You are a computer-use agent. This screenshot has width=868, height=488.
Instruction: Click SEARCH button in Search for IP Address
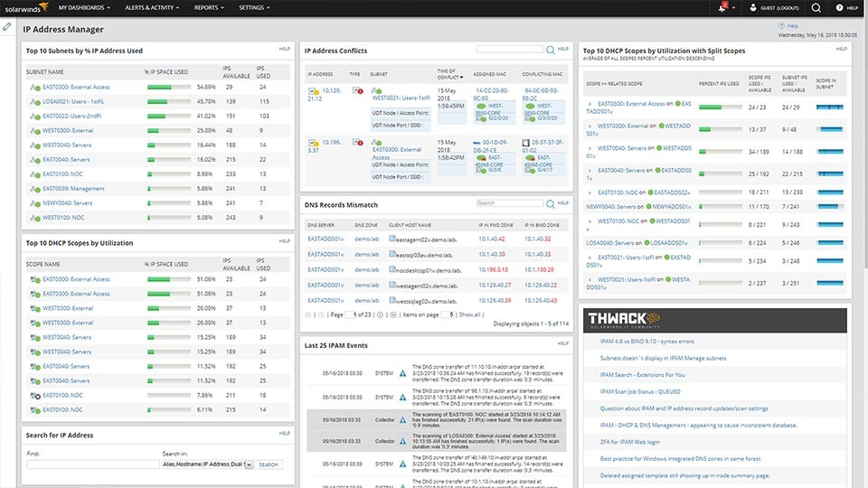pyautogui.click(x=269, y=465)
